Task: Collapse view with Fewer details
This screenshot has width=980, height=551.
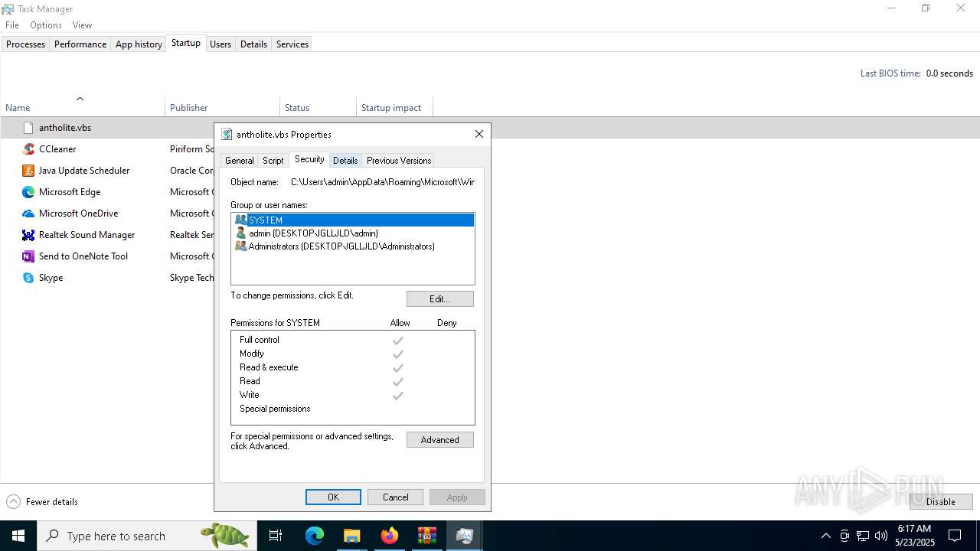Action: [42, 502]
